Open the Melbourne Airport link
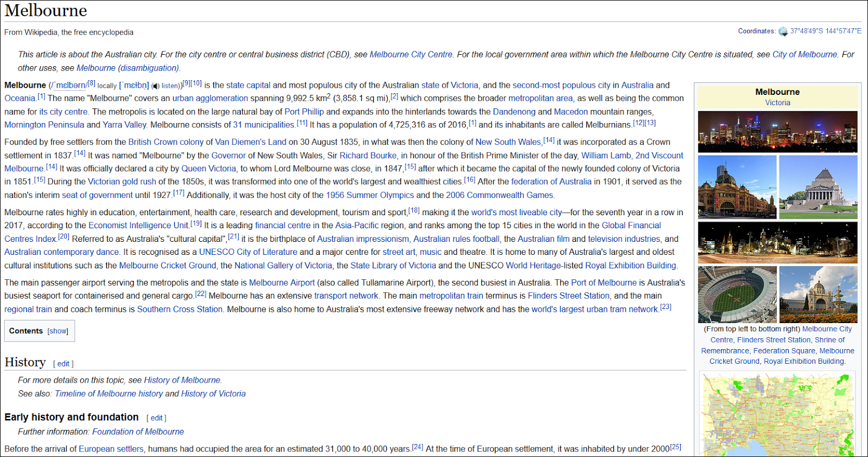Image resolution: width=868 pixels, height=457 pixels. pyautogui.click(x=282, y=283)
